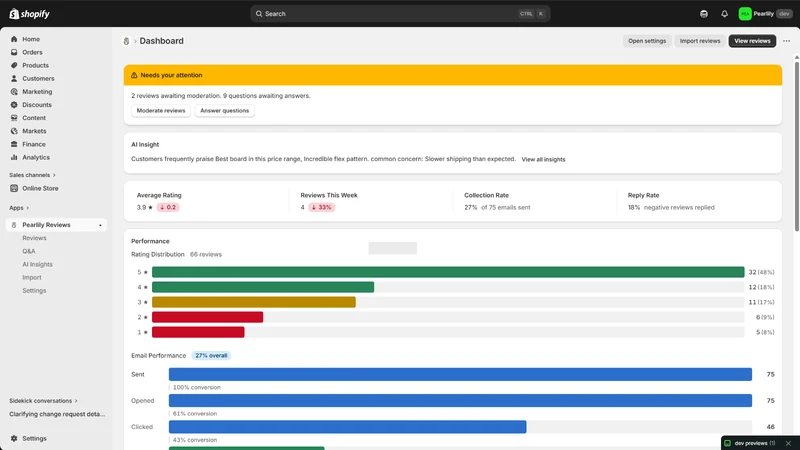Click the Shopify logo
Screen dimensions: 800x450
(30, 14)
